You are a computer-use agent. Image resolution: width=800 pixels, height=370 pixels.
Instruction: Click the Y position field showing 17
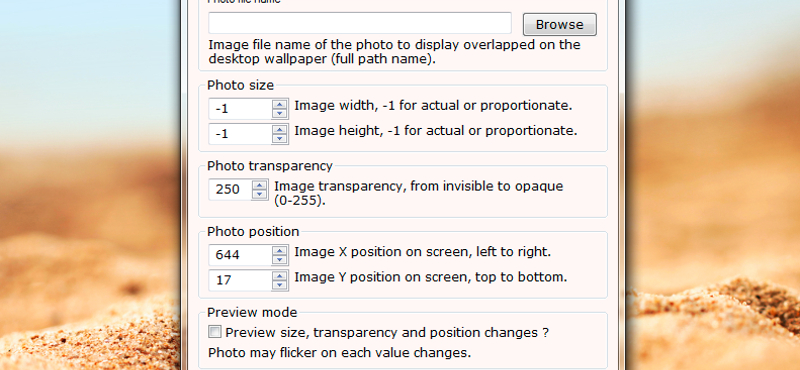click(240, 280)
